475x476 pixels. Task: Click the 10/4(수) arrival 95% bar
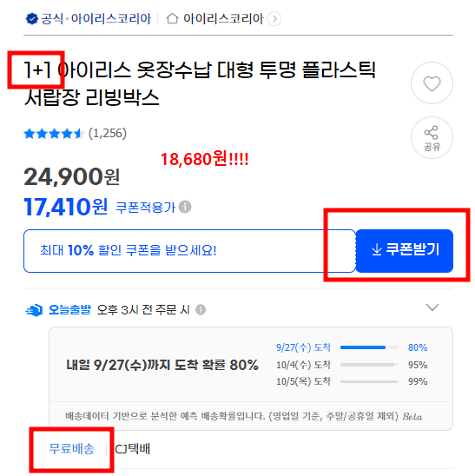click(x=369, y=365)
